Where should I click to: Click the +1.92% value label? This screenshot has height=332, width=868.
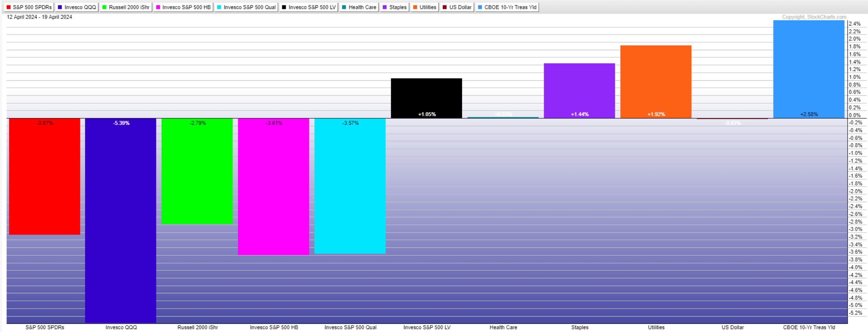[656, 114]
